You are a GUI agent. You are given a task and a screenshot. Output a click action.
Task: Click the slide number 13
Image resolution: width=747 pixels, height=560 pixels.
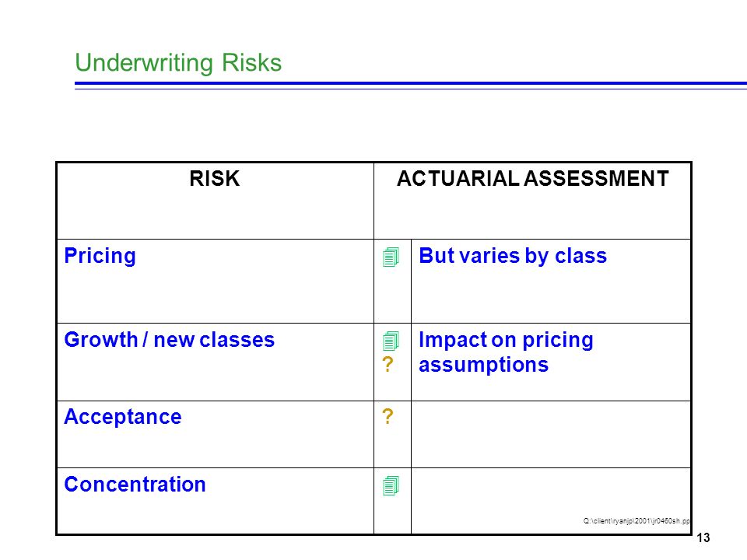click(703, 538)
